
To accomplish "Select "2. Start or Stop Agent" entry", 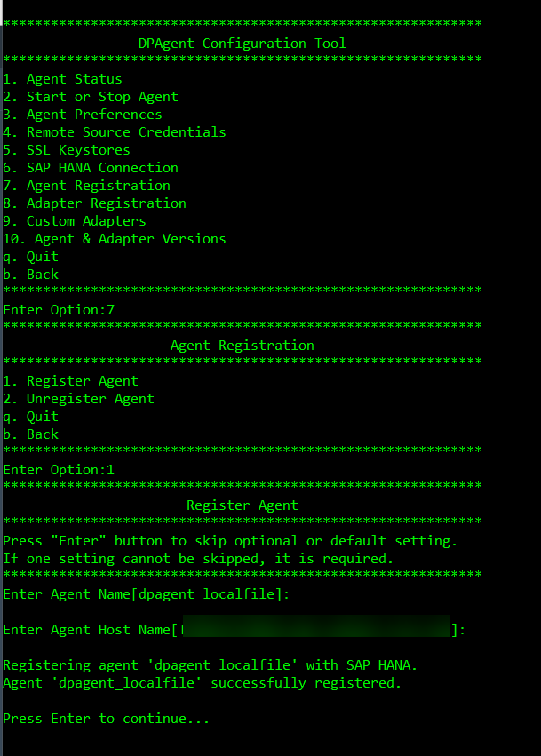I will click(x=90, y=97).
